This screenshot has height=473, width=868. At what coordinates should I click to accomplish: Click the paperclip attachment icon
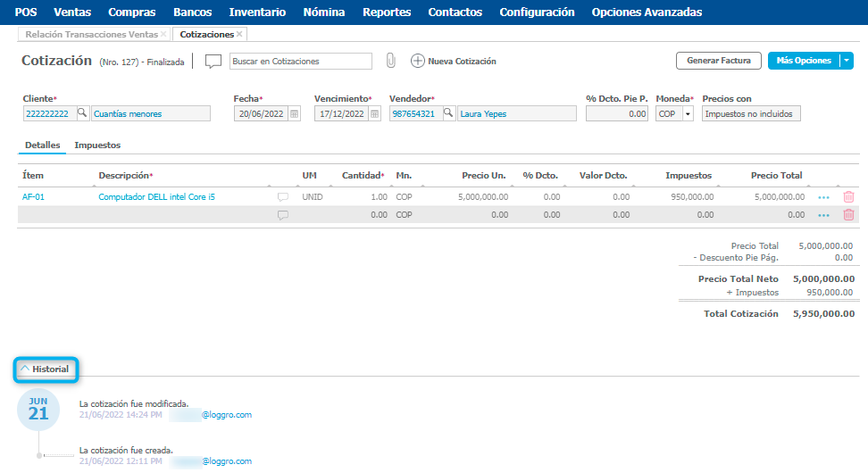tap(390, 61)
